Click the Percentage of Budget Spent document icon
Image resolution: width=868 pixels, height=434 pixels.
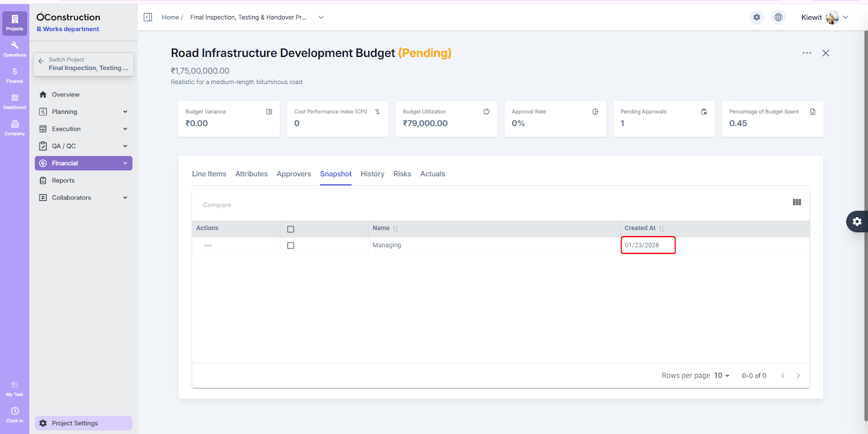pos(813,112)
